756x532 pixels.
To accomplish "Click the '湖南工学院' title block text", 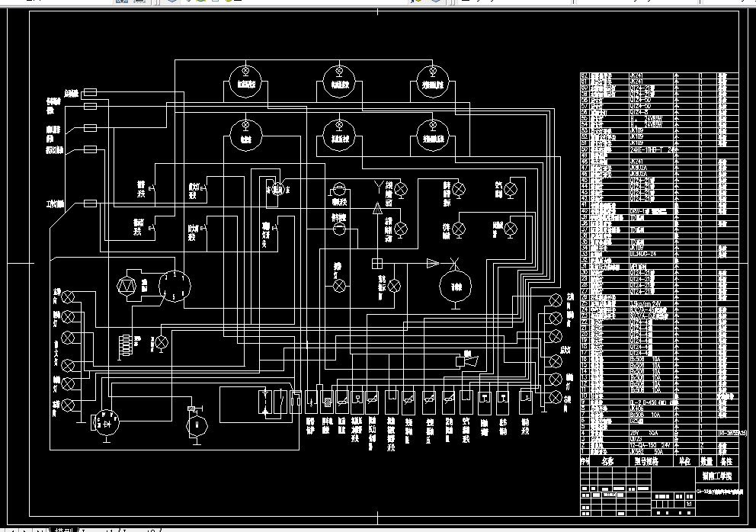I will [717, 476].
